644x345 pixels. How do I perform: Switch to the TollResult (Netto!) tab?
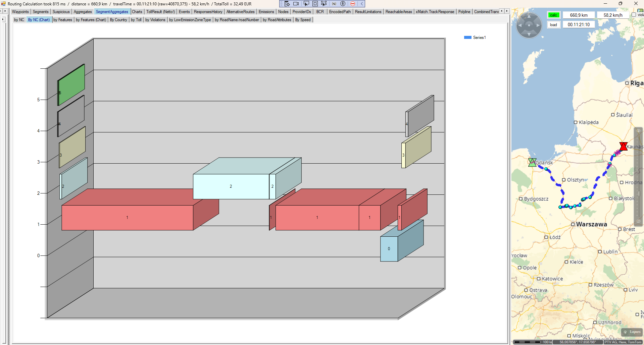160,12
